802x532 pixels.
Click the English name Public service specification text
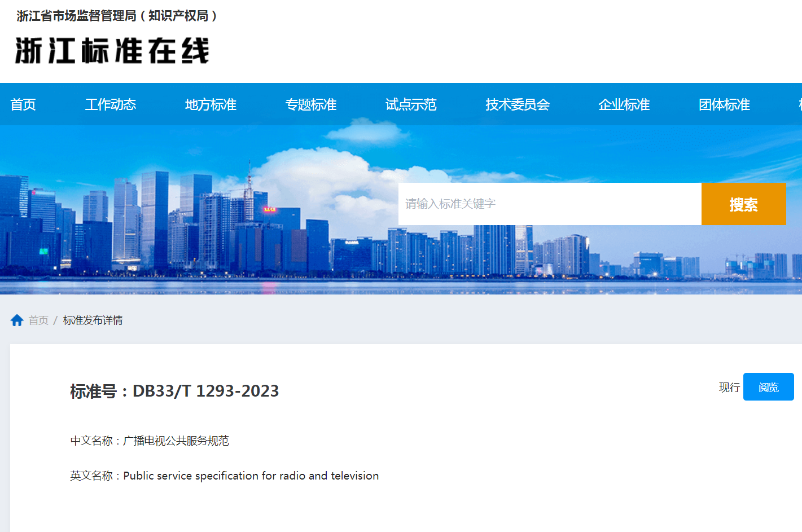(x=251, y=476)
